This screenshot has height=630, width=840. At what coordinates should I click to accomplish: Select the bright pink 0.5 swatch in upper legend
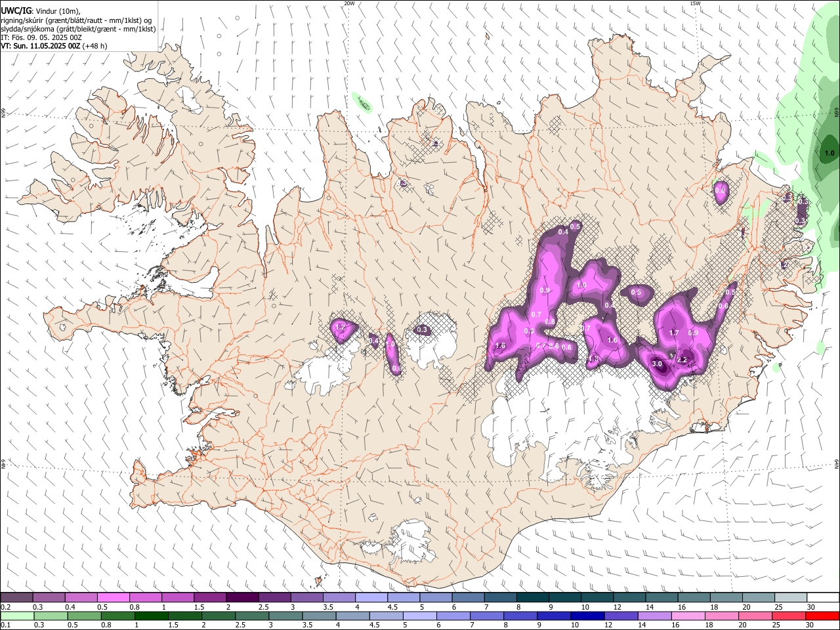point(113,598)
